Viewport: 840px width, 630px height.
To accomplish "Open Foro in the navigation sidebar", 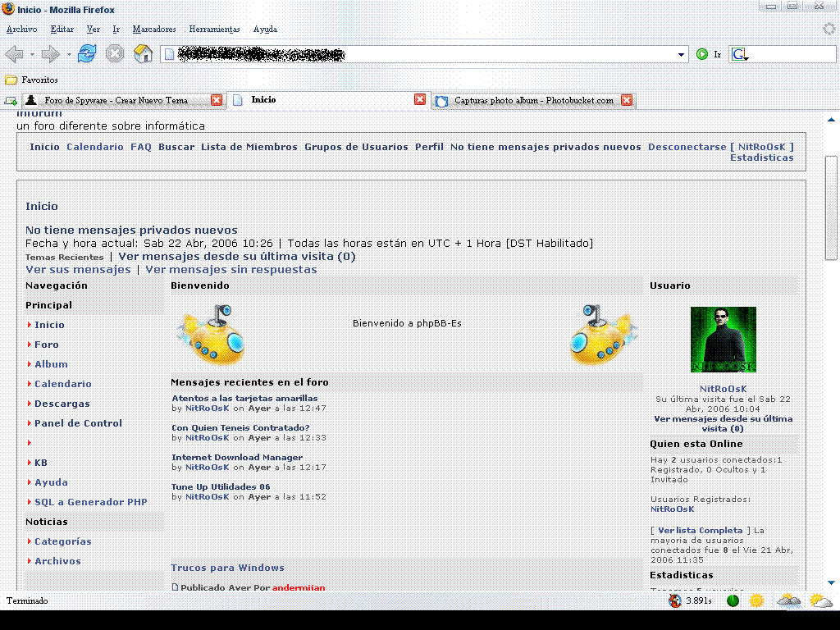I will tap(47, 345).
